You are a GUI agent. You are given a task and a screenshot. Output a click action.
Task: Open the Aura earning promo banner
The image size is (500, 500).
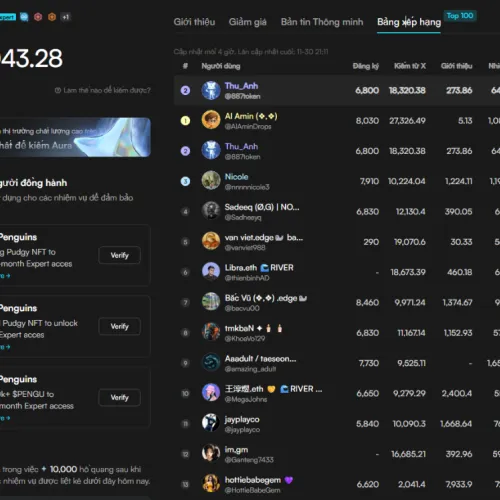(x=75, y=137)
